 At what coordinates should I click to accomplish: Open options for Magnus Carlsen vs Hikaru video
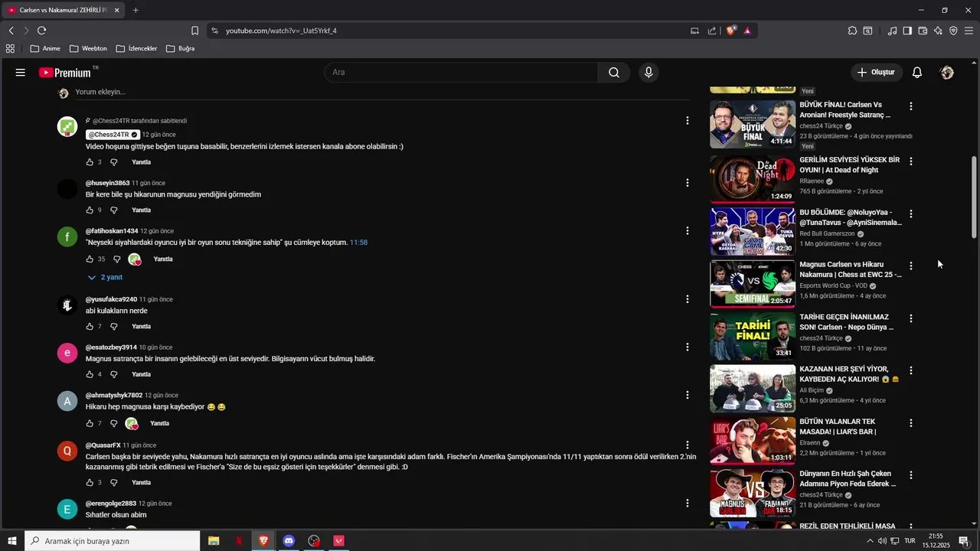click(x=910, y=266)
